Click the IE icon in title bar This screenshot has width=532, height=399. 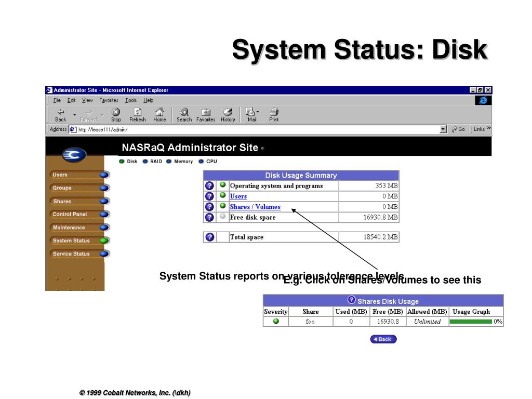(x=49, y=90)
